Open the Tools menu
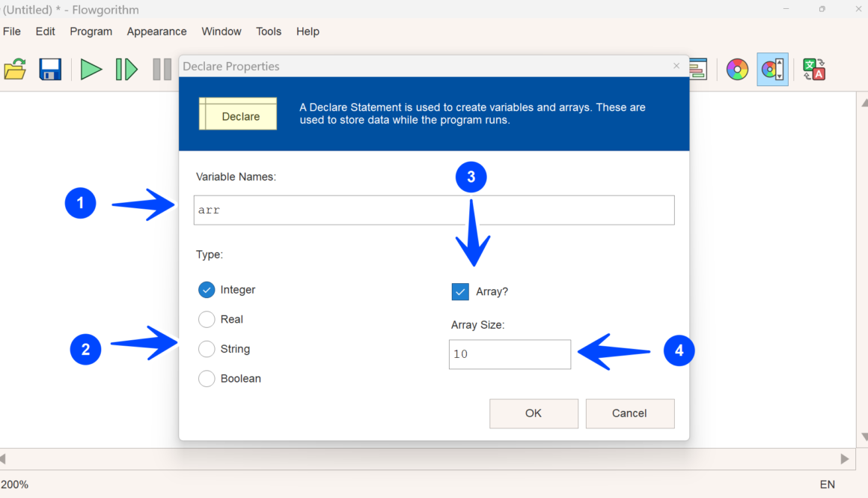This screenshot has height=498, width=868. (269, 31)
